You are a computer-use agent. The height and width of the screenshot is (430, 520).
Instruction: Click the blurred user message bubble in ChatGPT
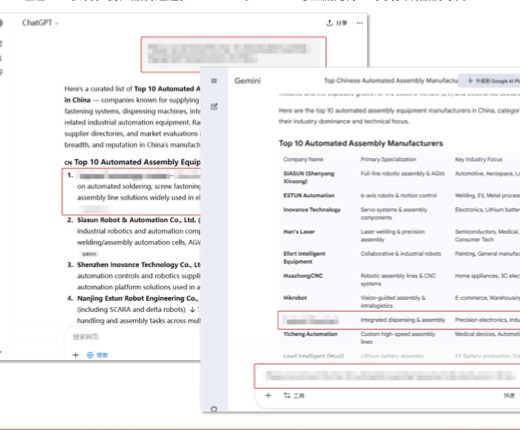[233, 54]
